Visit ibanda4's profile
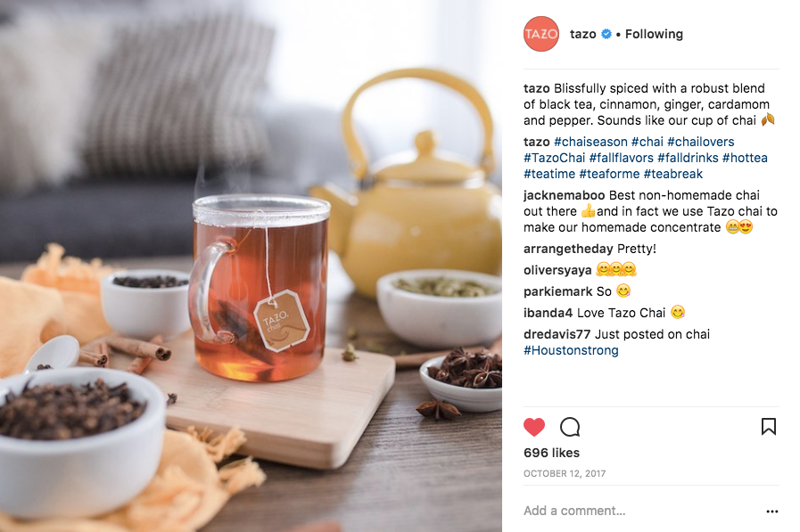This screenshot has width=800, height=532. pos(548,313)
